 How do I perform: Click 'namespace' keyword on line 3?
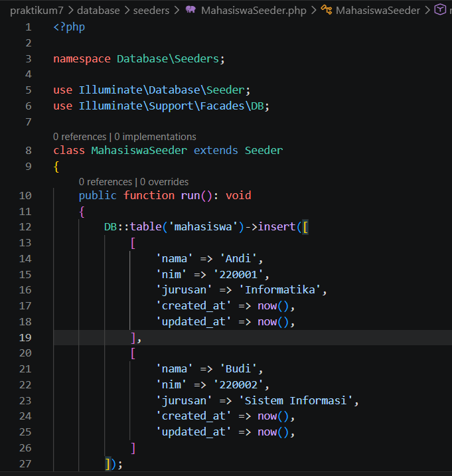point(82,59)
